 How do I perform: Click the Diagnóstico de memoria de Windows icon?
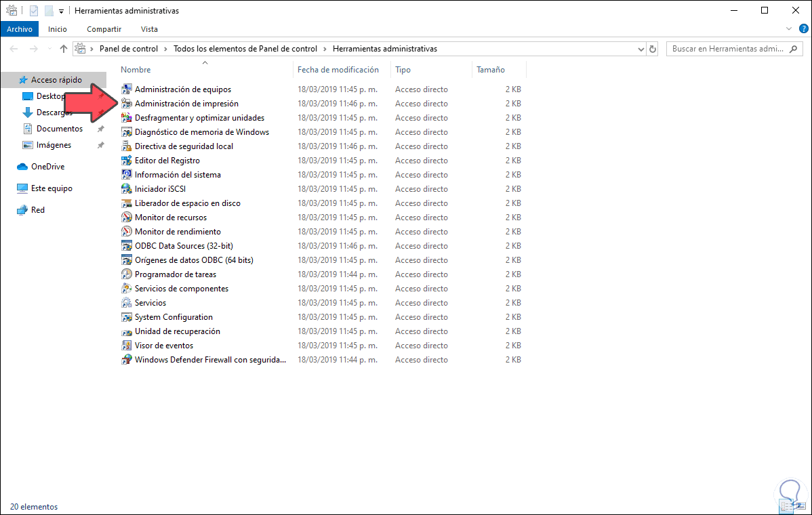(126, 132)
